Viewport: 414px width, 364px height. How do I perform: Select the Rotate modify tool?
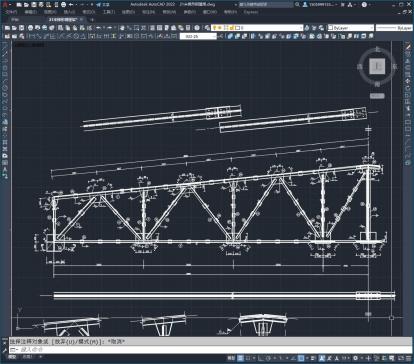(408, 88)
